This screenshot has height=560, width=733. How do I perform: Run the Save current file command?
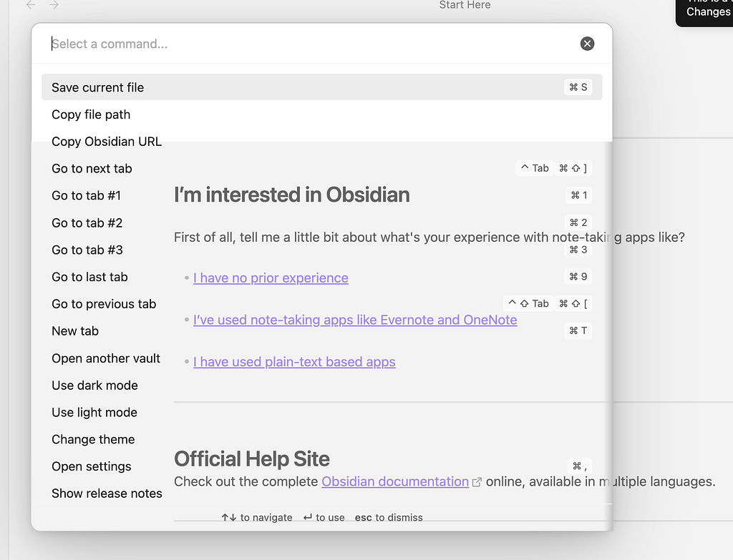(98, 87)
